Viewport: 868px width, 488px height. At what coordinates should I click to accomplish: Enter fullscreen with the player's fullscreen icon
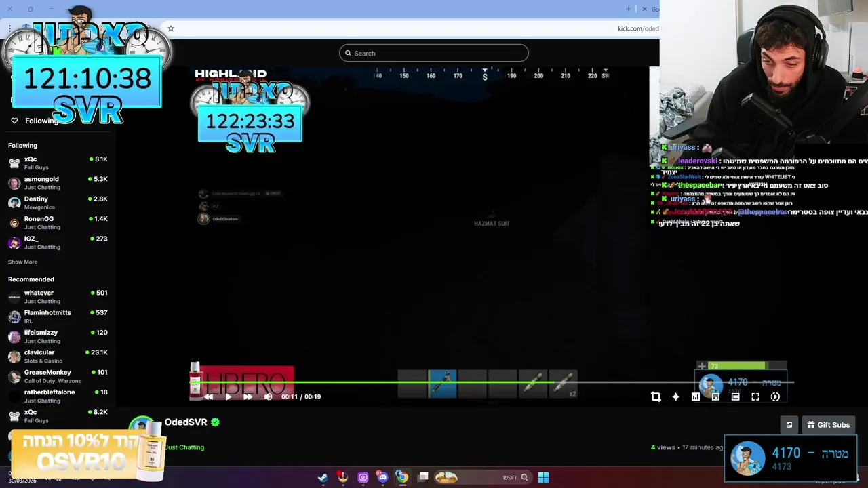tap(755, 396)
